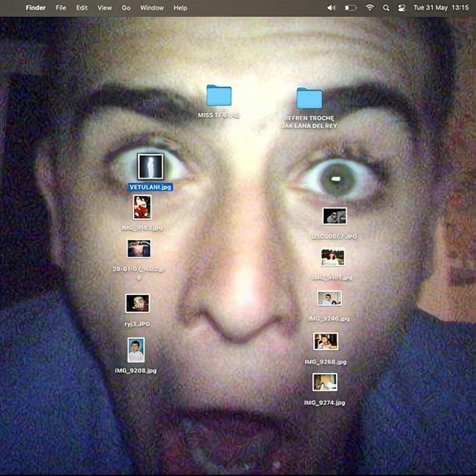
Task: Select the IMG_9268.jpg file icon
Action: (x=326, y=342)
